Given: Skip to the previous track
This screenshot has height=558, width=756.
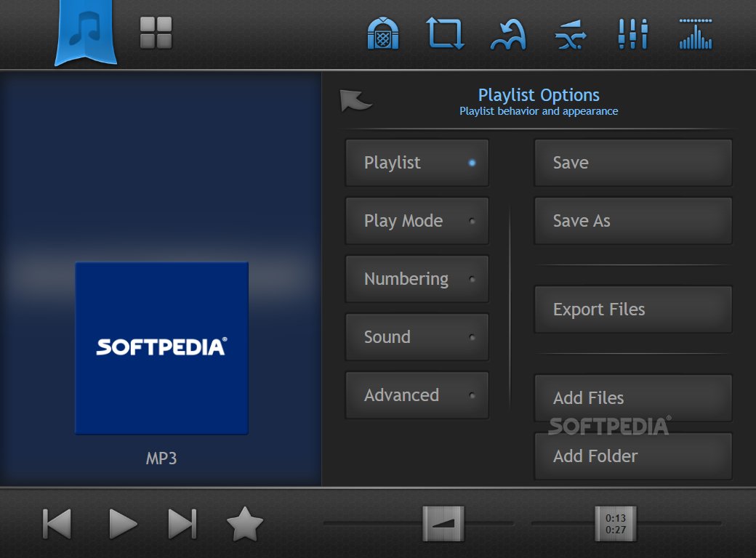Looking at the screenshot, I should [x=57, y=524].
